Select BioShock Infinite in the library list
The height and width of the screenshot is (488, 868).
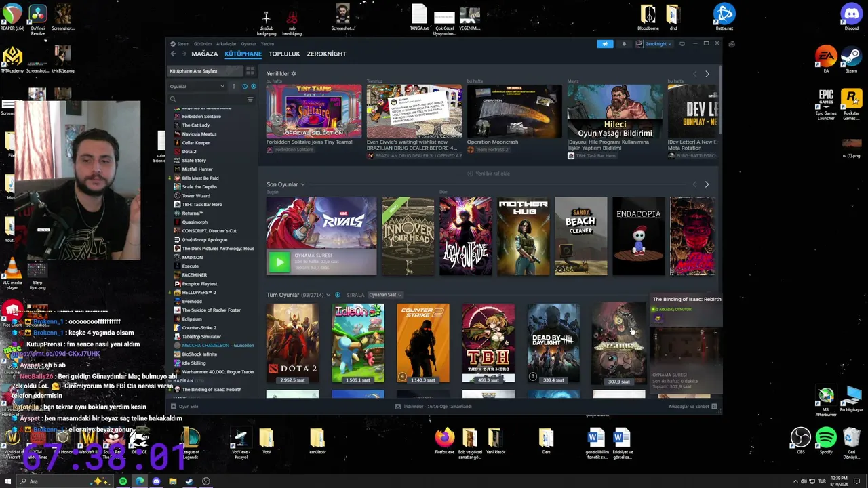pos(199,354)
